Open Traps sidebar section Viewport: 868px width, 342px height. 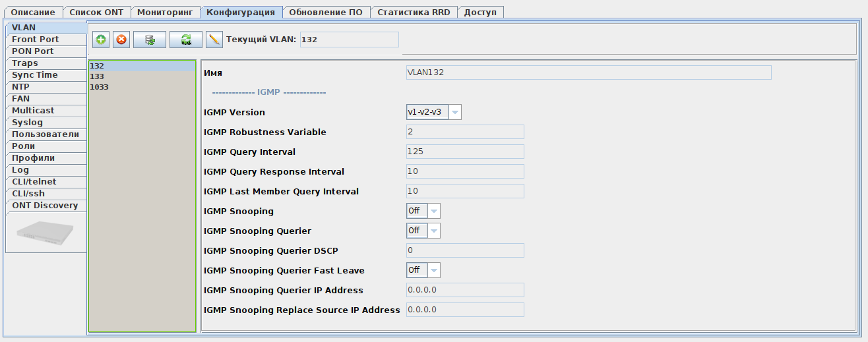pyautogui.click(x=46, y=63)
